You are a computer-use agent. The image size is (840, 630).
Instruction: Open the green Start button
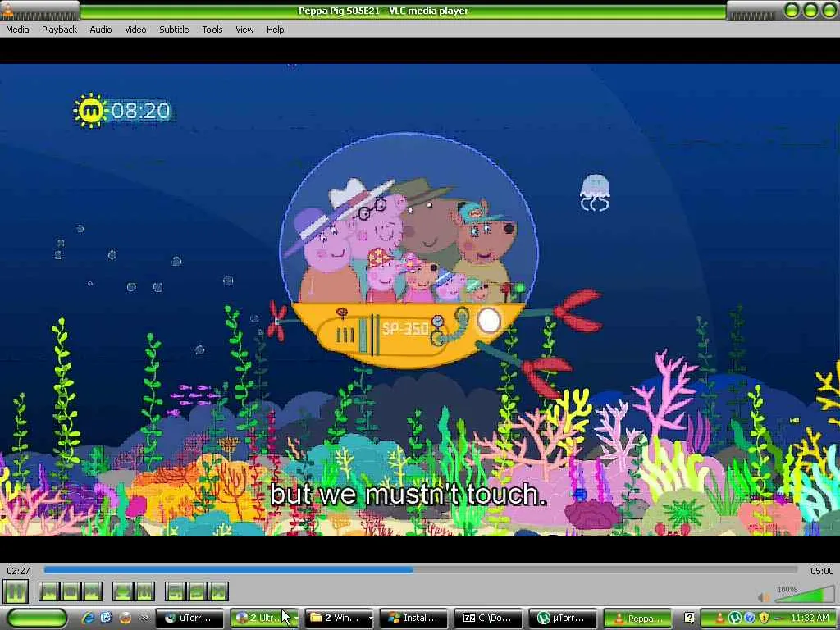[x=37, y=618]
